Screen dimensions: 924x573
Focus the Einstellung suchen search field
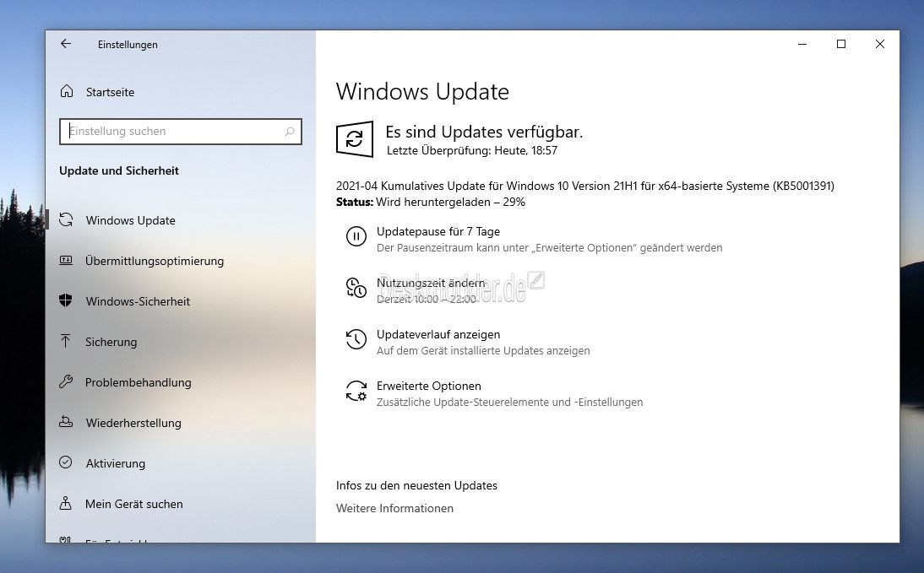[180, 132]
